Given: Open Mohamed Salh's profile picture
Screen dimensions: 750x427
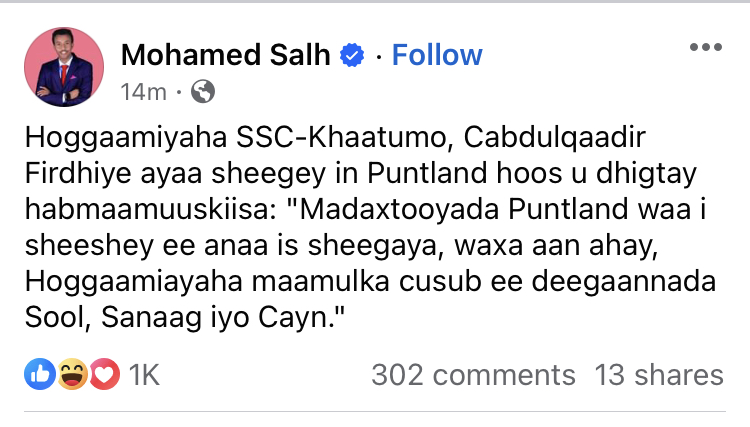Looking at the screenshot, I should point(64,66).
